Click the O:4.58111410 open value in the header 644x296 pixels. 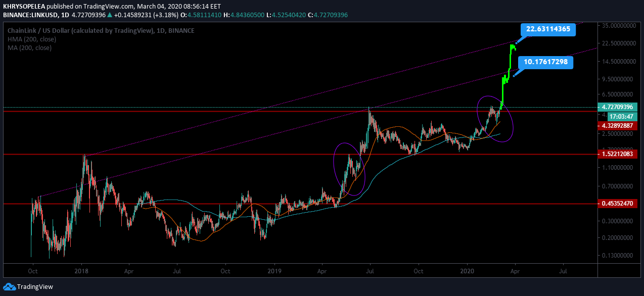[201, 15]
